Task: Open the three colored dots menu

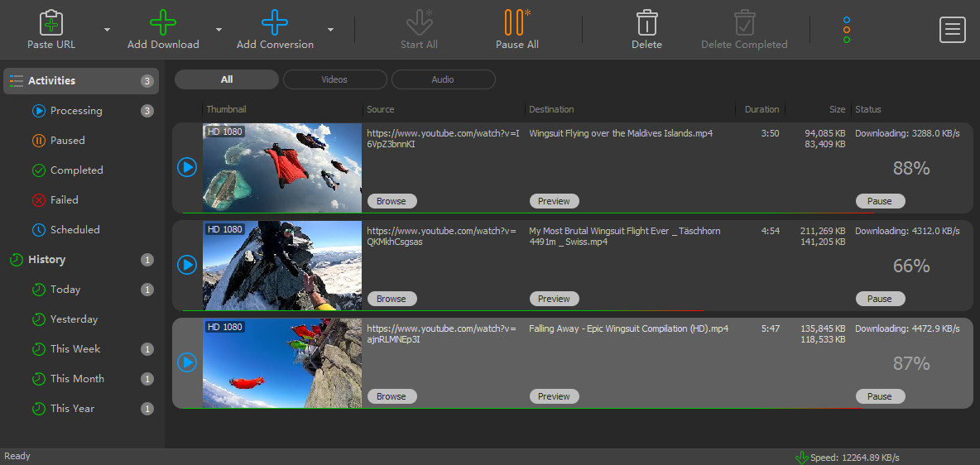Action: coord(846,29)
